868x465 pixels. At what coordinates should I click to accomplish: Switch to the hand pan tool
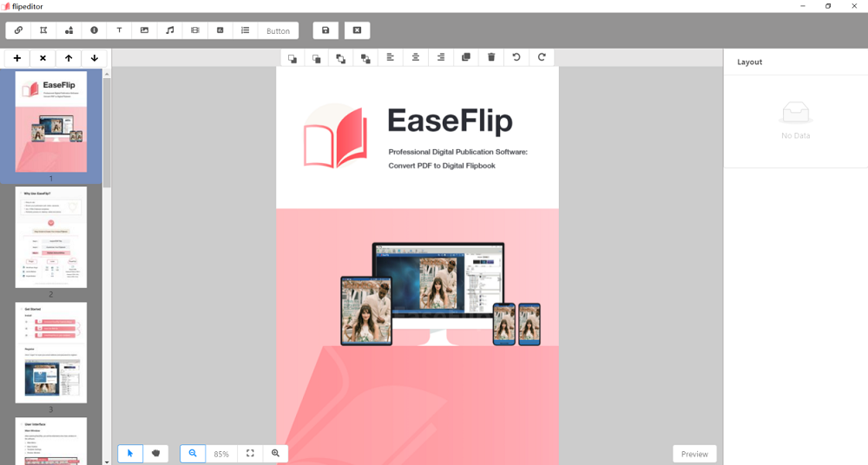click(x=156, y=453)
